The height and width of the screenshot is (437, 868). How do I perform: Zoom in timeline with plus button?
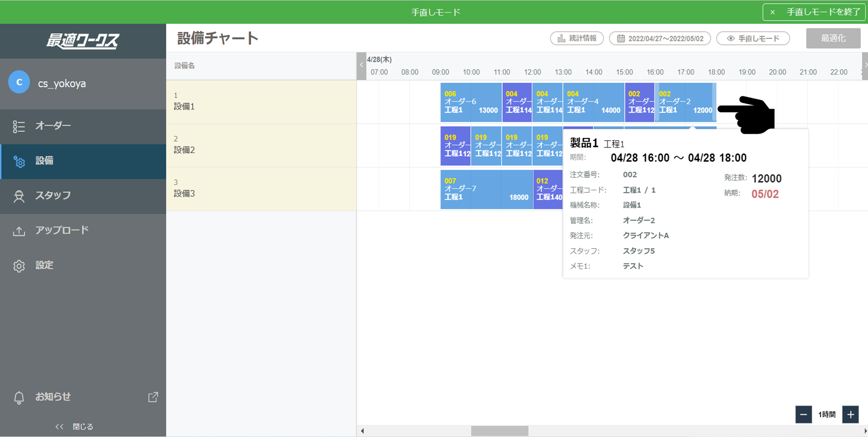[851, 414]
